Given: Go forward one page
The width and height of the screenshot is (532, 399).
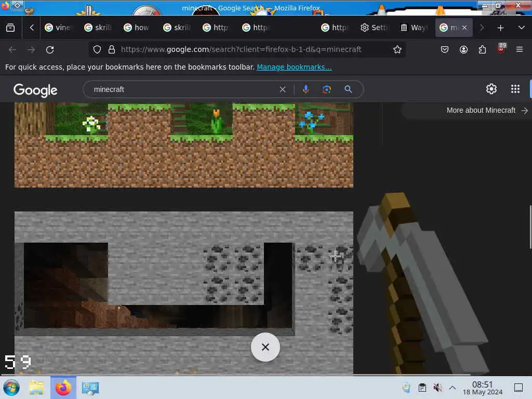Looking at the screenshot, I should click(31, 49).
